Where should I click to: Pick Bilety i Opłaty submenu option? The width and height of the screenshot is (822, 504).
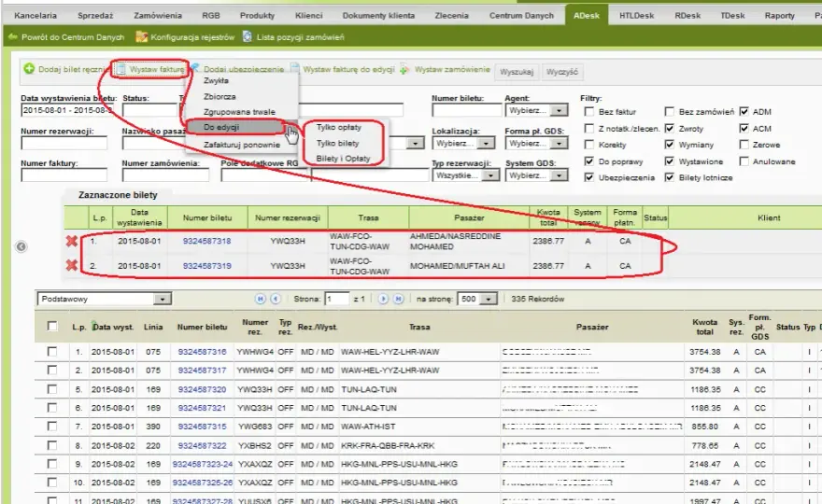(x=343, y=159)
